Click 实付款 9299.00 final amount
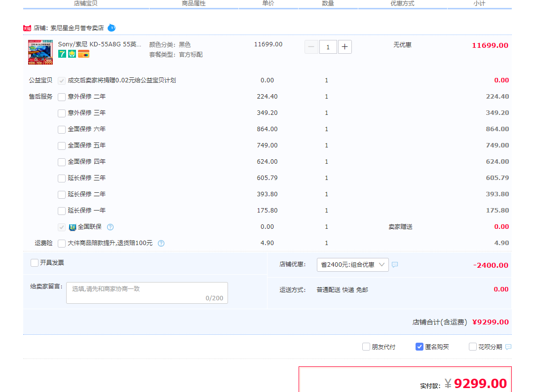 click(480, 384)
